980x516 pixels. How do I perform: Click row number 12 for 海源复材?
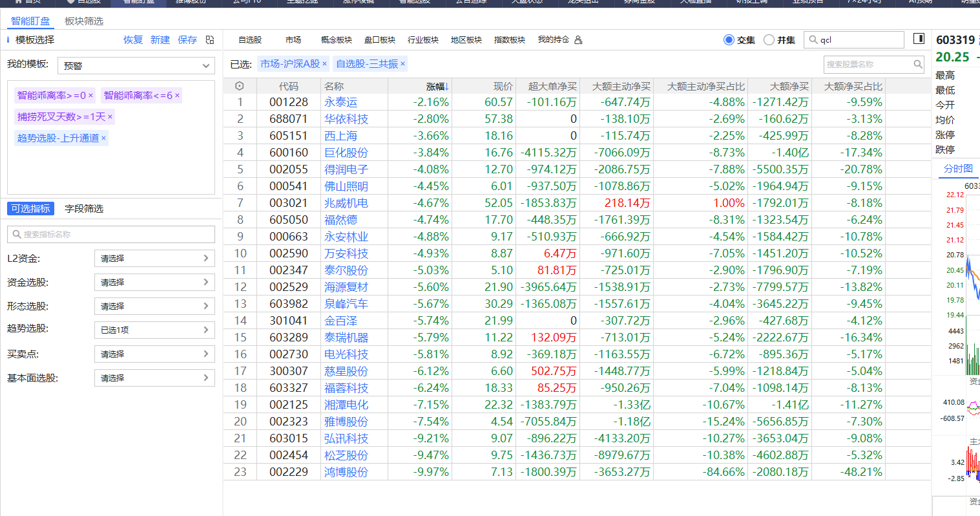pyautogui.click(x=240, y=287)
